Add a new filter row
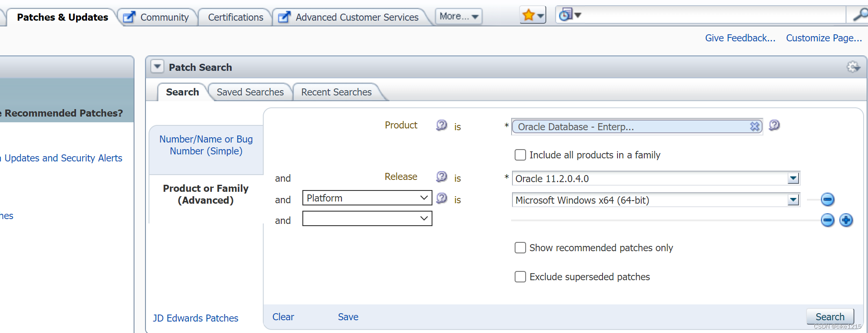This screenshot has height=333, width=868. pos(846,220)
